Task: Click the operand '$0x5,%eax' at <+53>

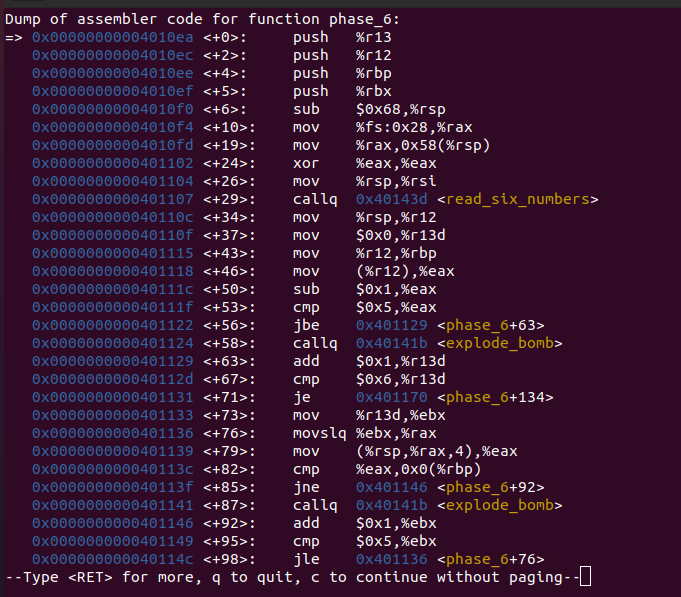Action: pos(396,307)
